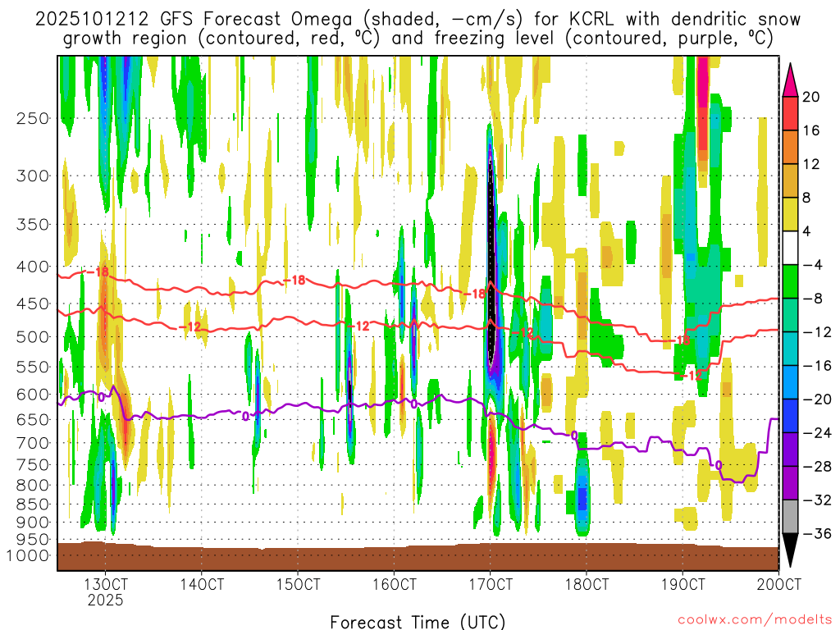This screenshot has width=840, height=630.
Task: Select the 350 pressure level label
Action: click(x=33, y=224)
